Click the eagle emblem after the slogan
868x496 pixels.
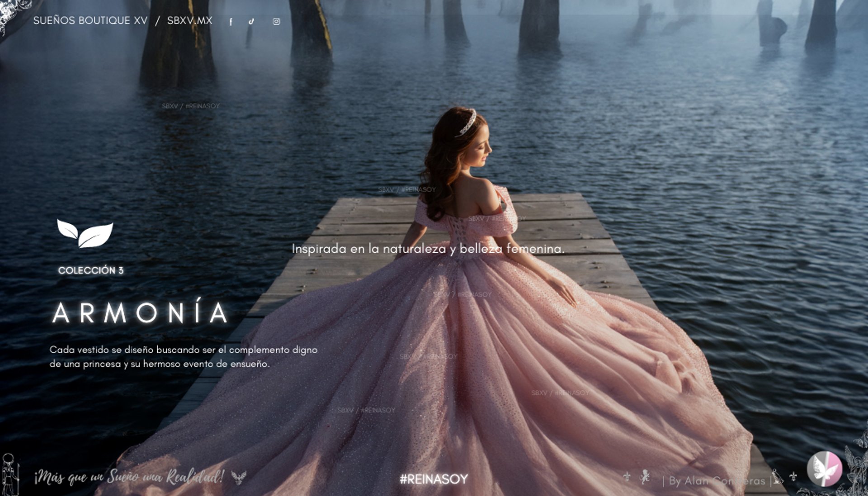point(239,477)
